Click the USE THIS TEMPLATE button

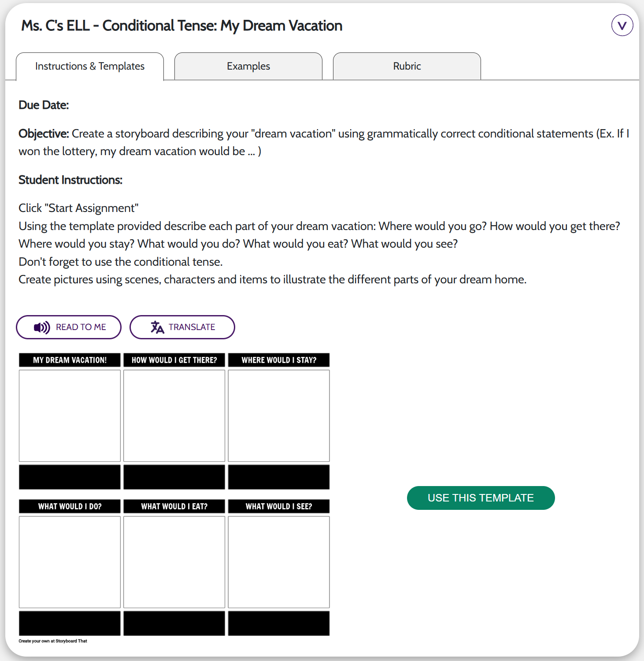tap(481, 498)
